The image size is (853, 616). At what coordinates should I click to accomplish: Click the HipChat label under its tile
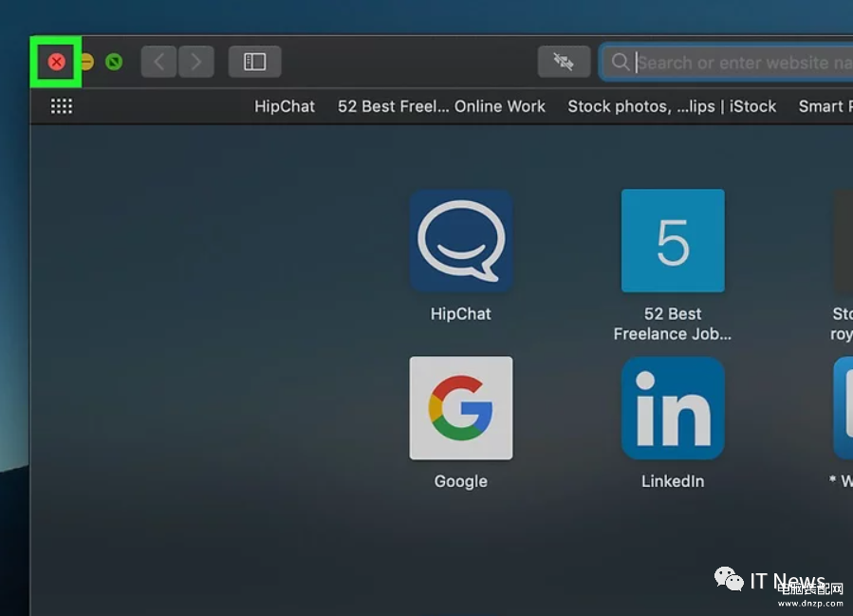coord(461,314)
